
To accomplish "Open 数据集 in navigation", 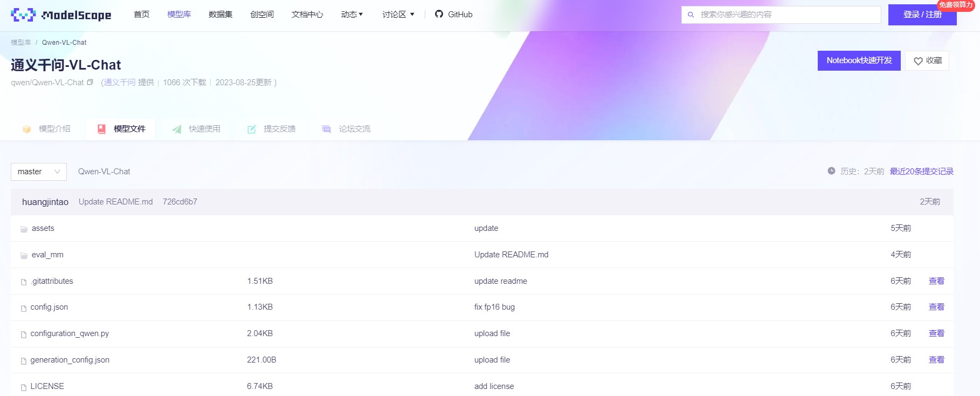I will point(220,15).
